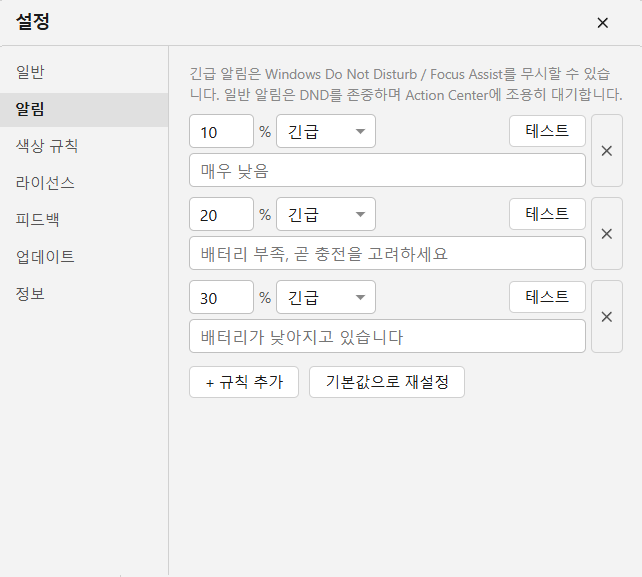Open the 긴급 dropdown for the 10% rule
Image resolution: width=642 pixels, height=577 pixels.
tap(326, 131)
